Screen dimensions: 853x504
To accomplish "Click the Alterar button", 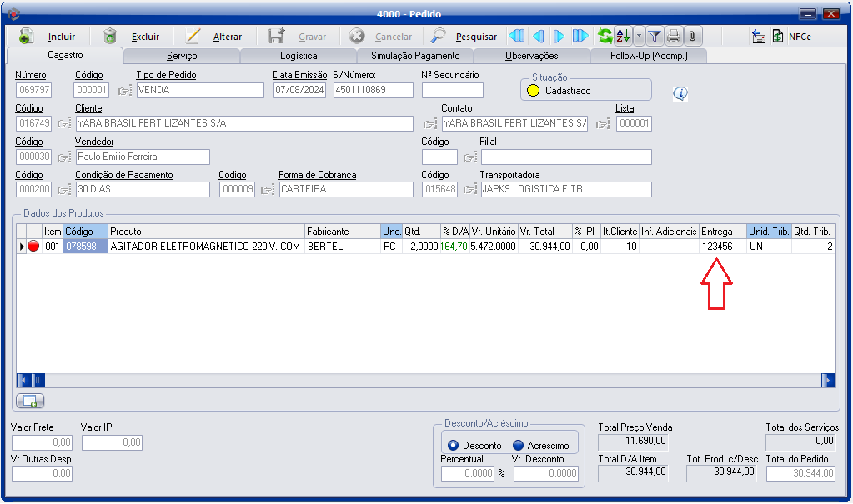I will coord(214,37).
